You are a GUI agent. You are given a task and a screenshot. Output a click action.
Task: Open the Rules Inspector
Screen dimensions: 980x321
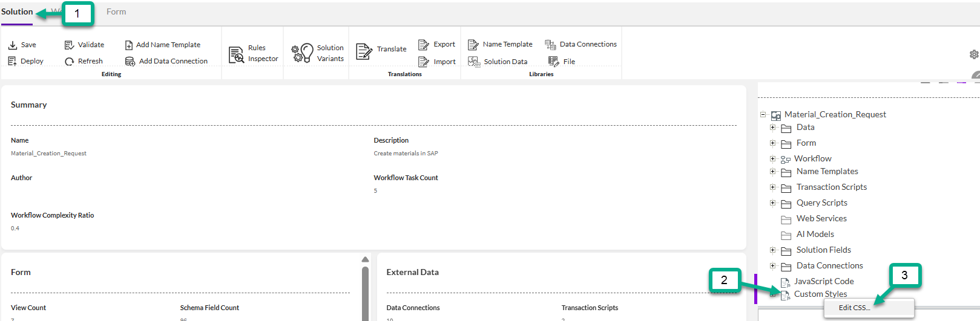coord(236,54)
